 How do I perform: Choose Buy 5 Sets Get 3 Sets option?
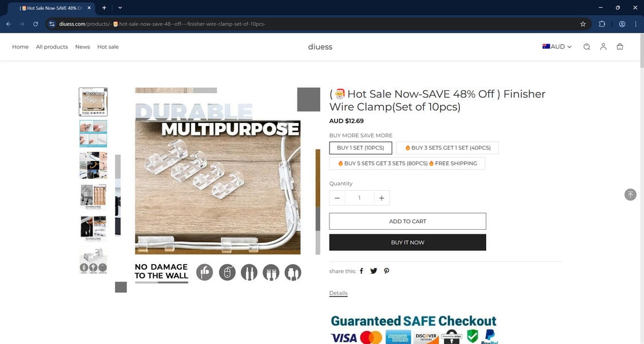[x=407, y=163]
